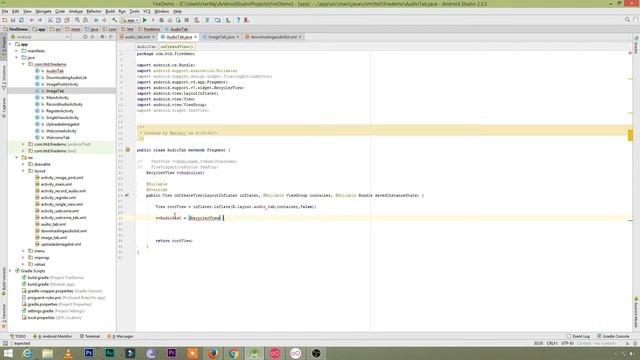
Task: Open the Event Log
Action: (x=578, y=336)
